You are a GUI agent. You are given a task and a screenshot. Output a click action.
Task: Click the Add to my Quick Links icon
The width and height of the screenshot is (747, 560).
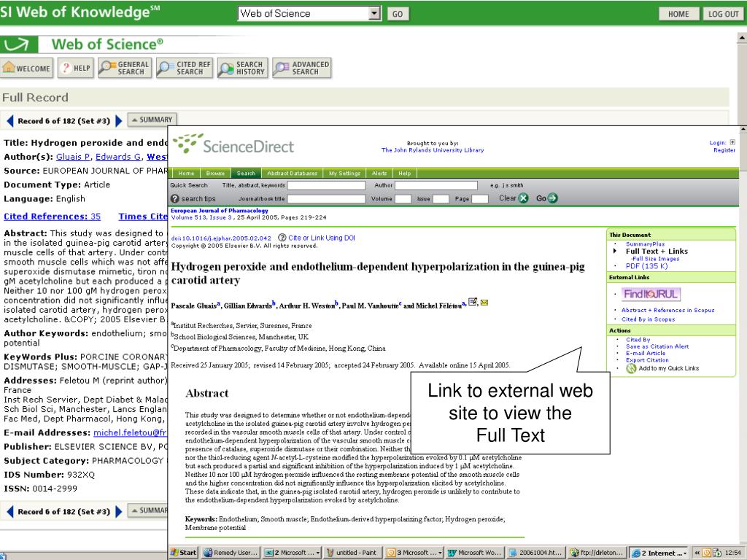tap(631, 368)
